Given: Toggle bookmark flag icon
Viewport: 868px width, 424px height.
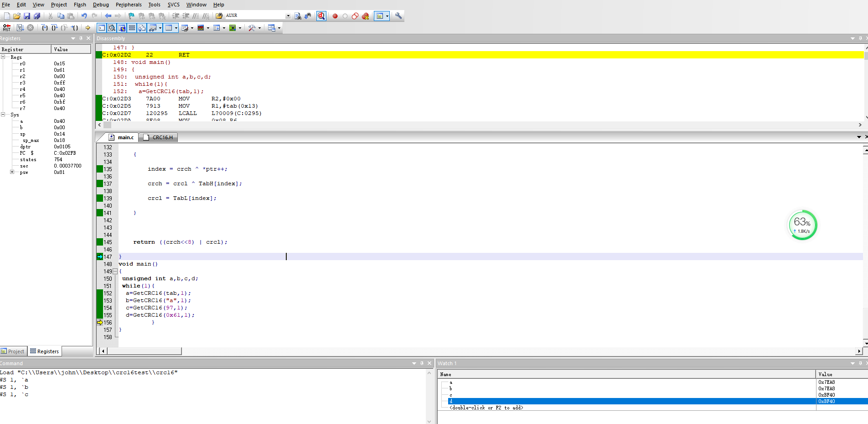Looking at the screenshot, I should [131, 16].
